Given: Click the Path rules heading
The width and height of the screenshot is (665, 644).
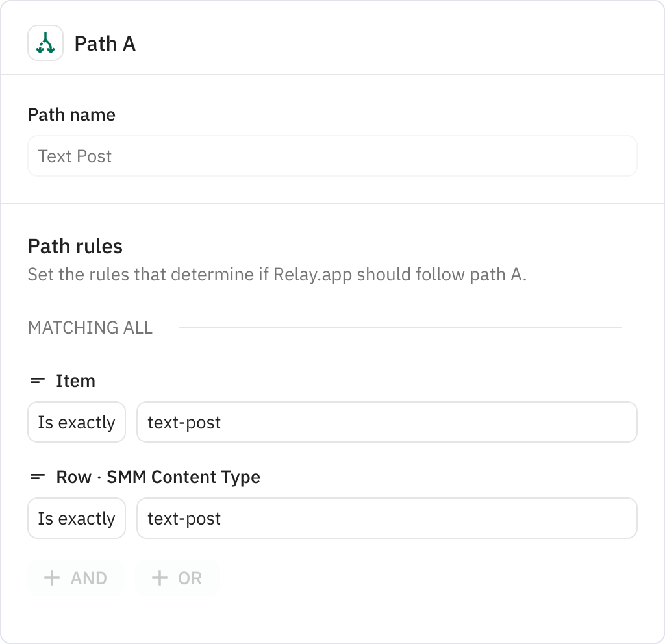Looking at the screenshot, I should pos(75,246).
